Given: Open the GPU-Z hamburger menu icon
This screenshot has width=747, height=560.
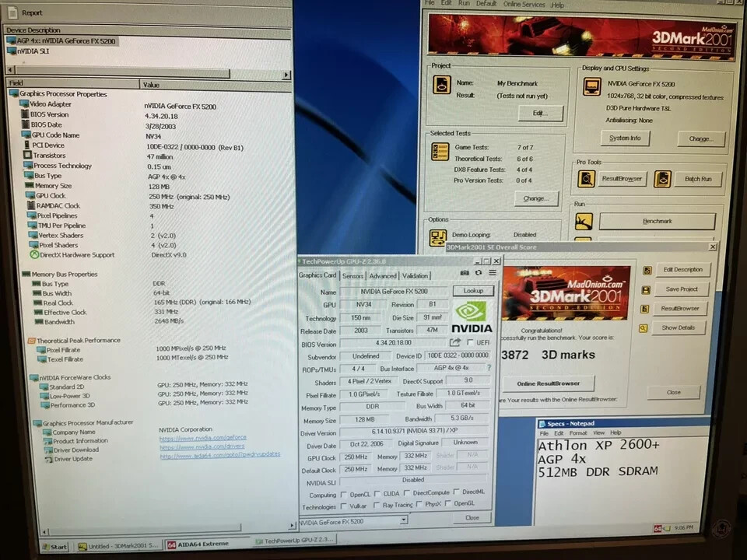Looking at the screenshot, I should point(492,272).
